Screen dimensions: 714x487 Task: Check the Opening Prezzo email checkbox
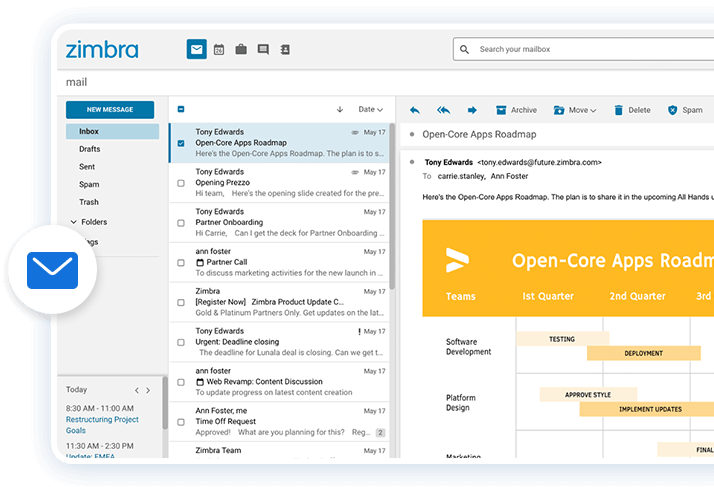click(181, 183)
